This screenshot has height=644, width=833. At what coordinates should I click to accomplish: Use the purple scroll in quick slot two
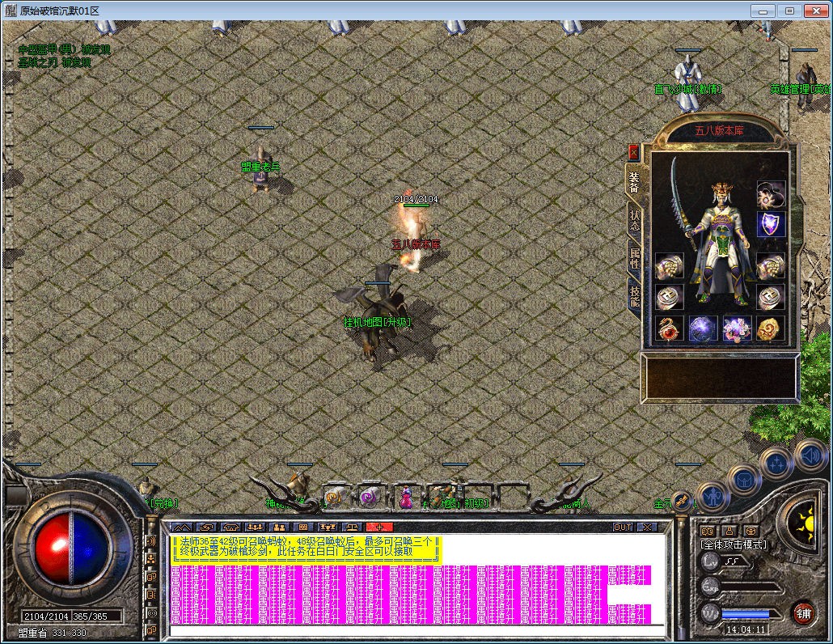(x=369, y=497)
